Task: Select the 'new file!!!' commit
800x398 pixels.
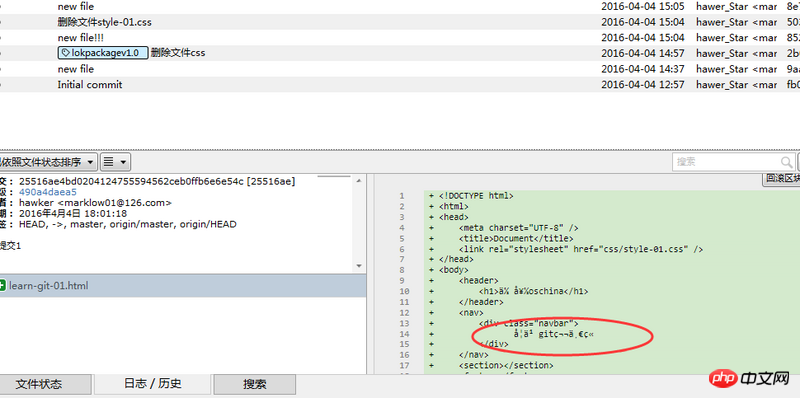Action: (x=81, y=38)
